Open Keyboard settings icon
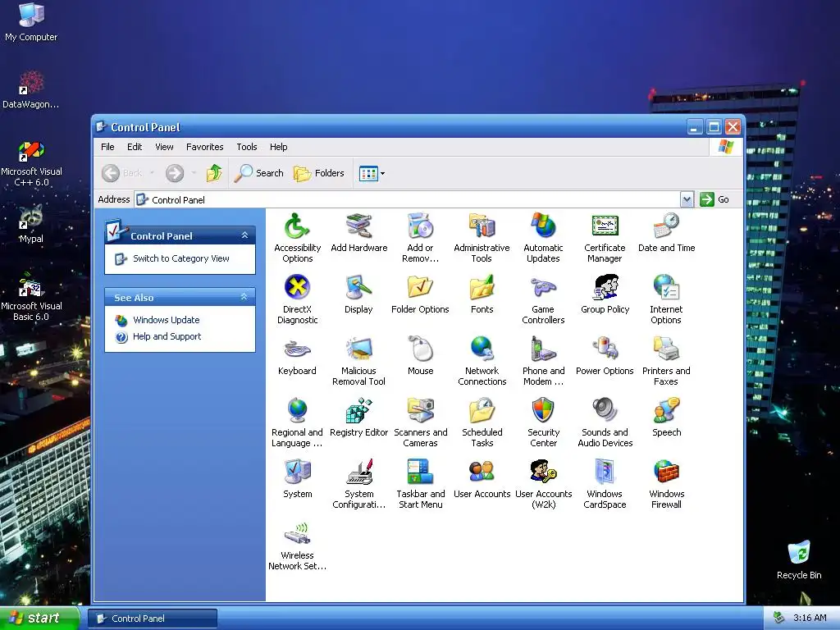This screenshot has width=840, height=630. pos(297,356)
